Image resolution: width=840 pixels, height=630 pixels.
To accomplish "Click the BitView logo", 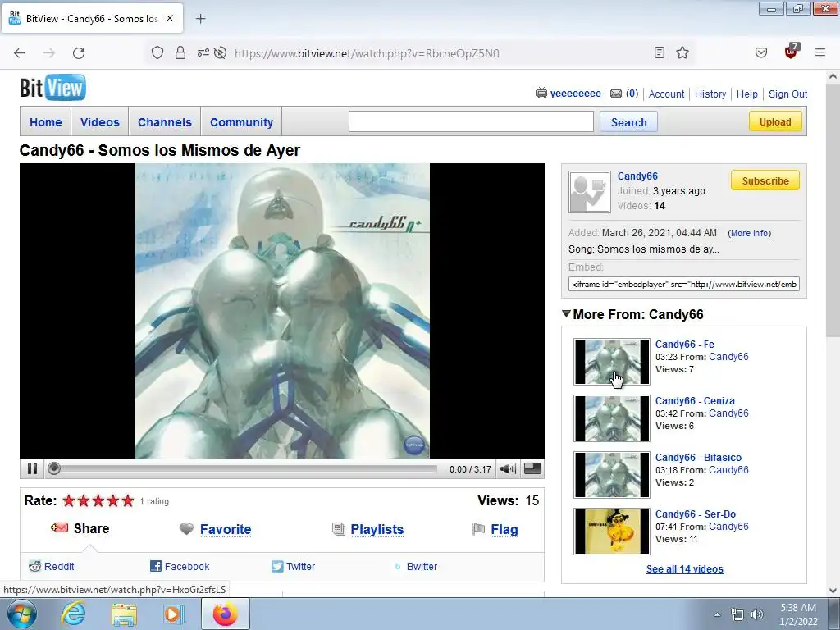I will click(52, 88).
